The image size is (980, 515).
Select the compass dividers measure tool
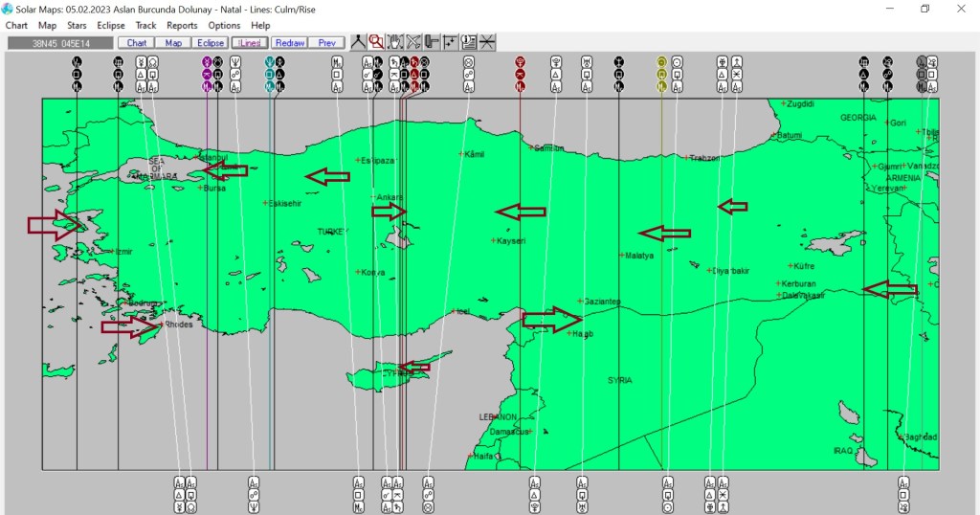coord(358,42)
